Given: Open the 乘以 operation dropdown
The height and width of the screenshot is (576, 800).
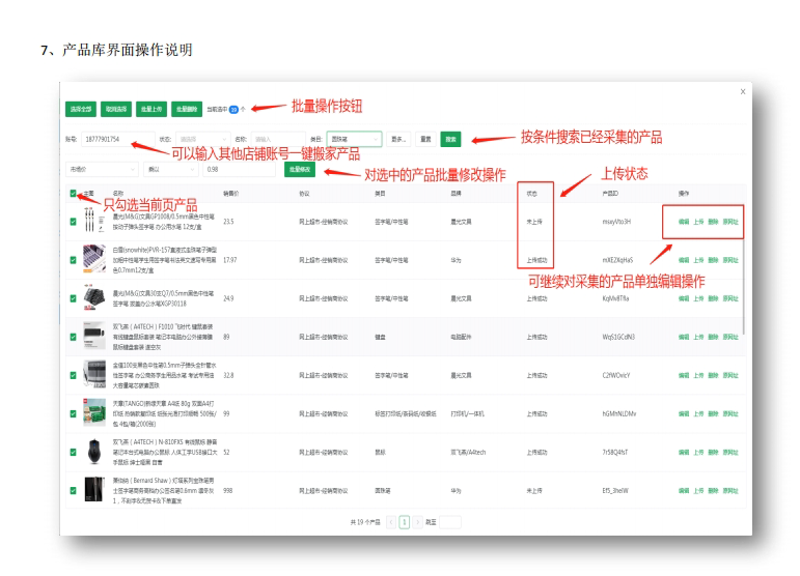Looking at the screenshot, I should (171, 169).
